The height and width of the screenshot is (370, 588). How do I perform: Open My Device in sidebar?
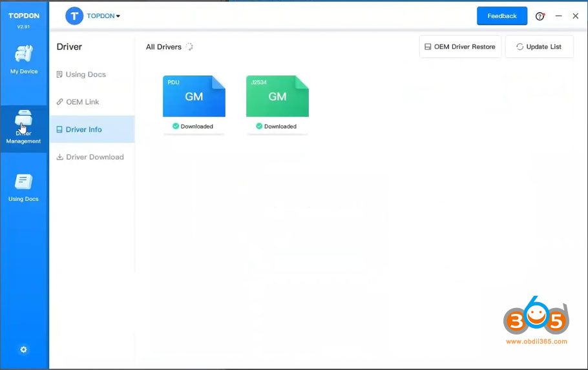tap(24, 59)
